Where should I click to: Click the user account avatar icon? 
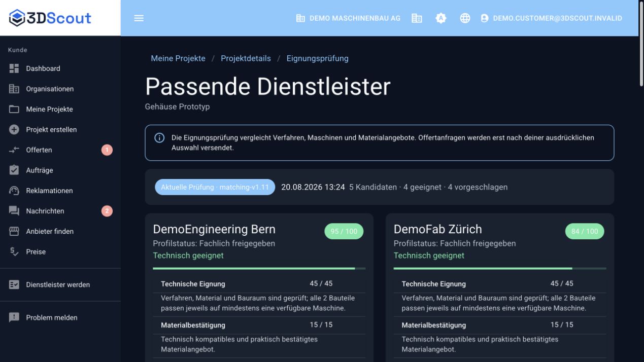pyautogui.click(x=485, y=18)
